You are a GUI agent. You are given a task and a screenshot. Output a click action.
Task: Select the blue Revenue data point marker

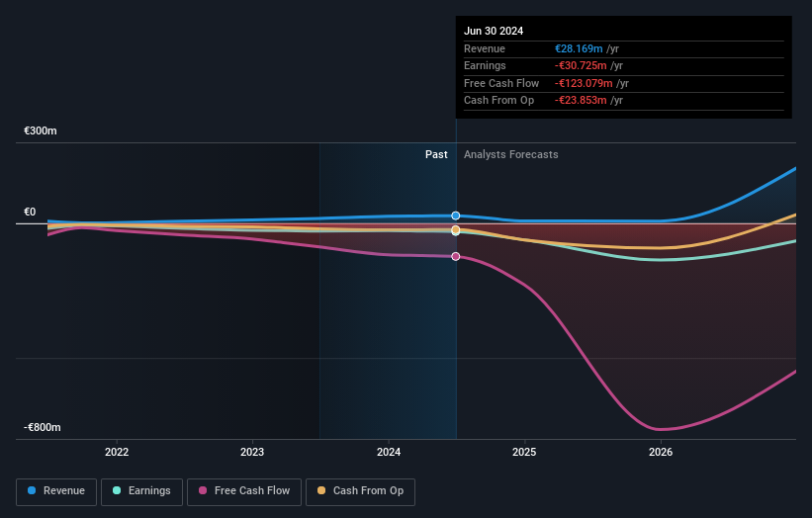(x=456, y=216)
